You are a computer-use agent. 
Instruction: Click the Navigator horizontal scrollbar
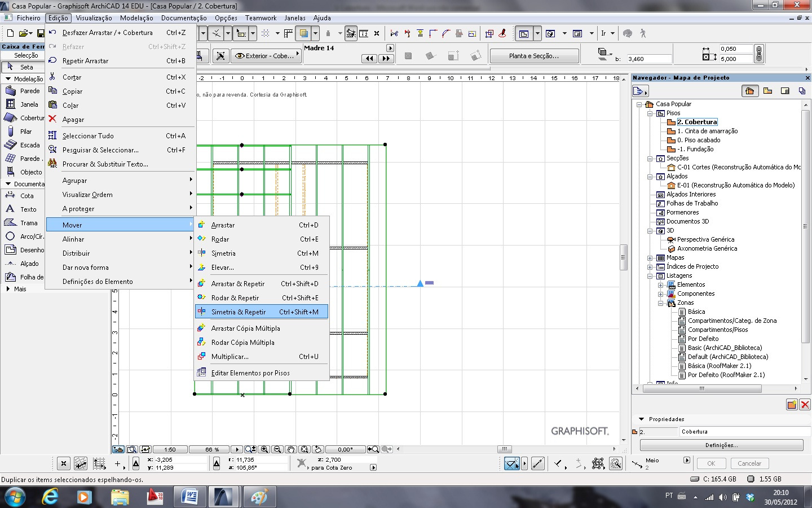[x=702, y=388]
